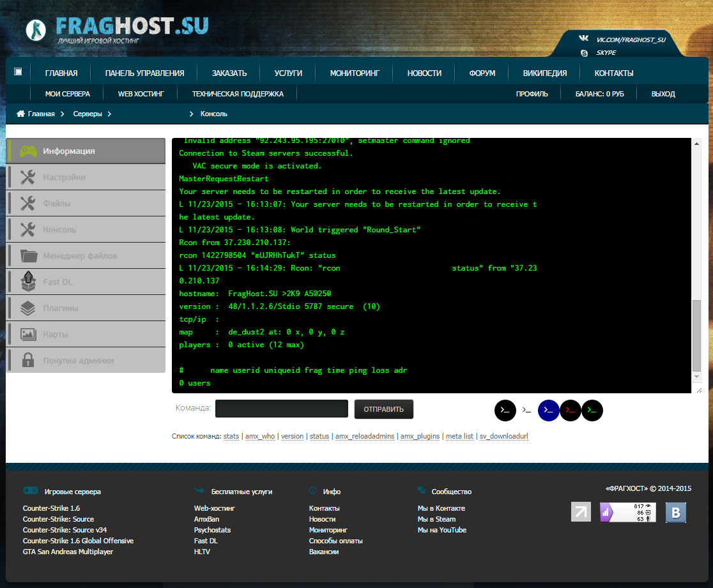Image resolution: width=713 pixels, height=588 pixels.
Task: Click the arrow icon beside Бесплатные услуги
Action: (199, 491)
